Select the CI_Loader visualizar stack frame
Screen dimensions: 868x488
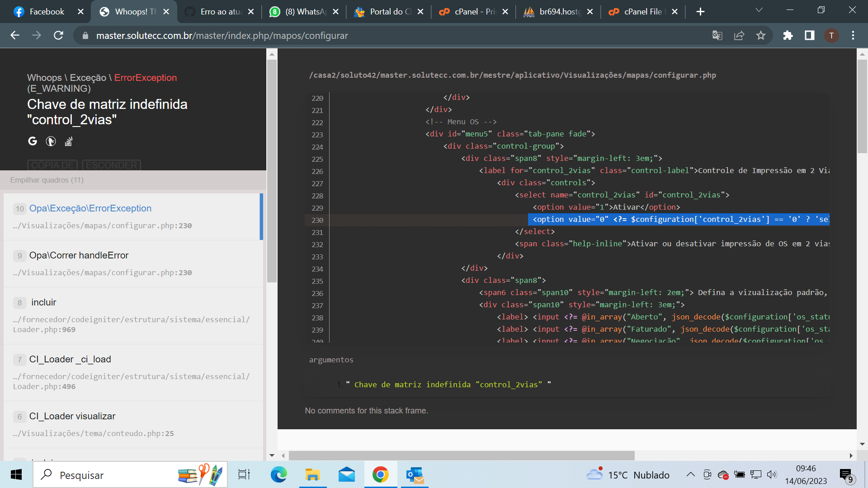pyautogui.click(x=72, y=416)
